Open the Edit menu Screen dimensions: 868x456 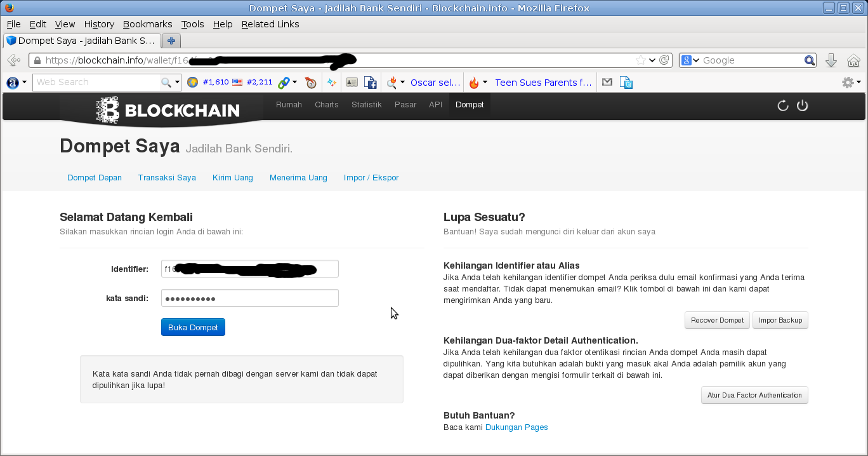pyautogui.click(x=38, y=24)
